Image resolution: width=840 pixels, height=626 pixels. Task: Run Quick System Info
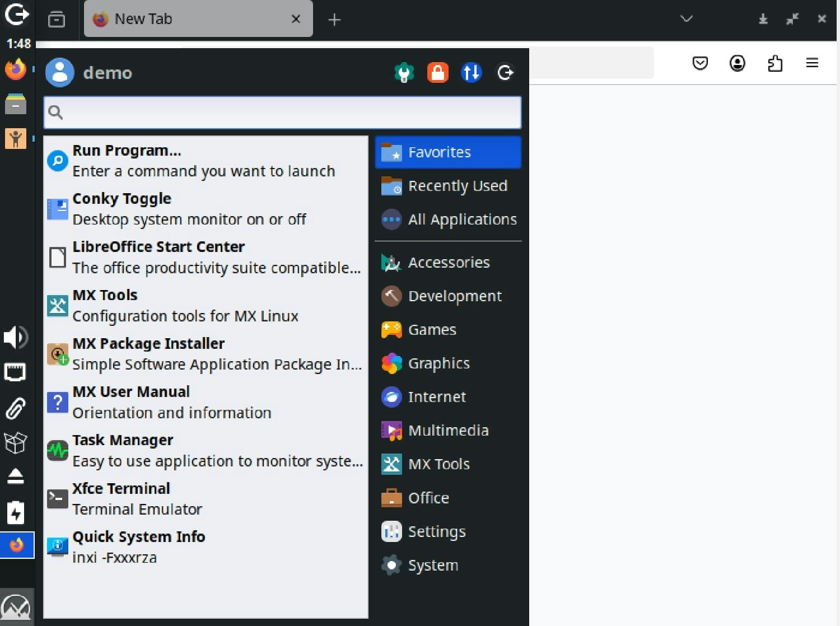tap(206, 547)
